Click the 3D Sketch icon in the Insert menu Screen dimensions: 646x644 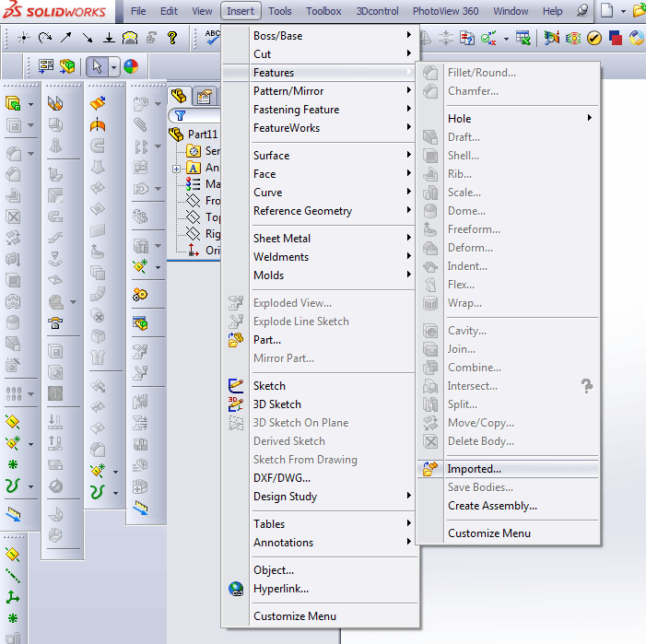coord(236,404)
